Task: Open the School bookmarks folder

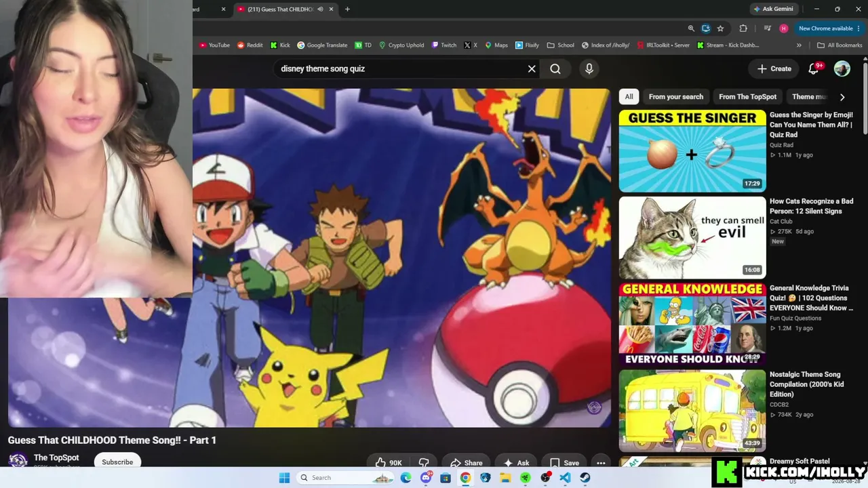Action: point(560,45)
